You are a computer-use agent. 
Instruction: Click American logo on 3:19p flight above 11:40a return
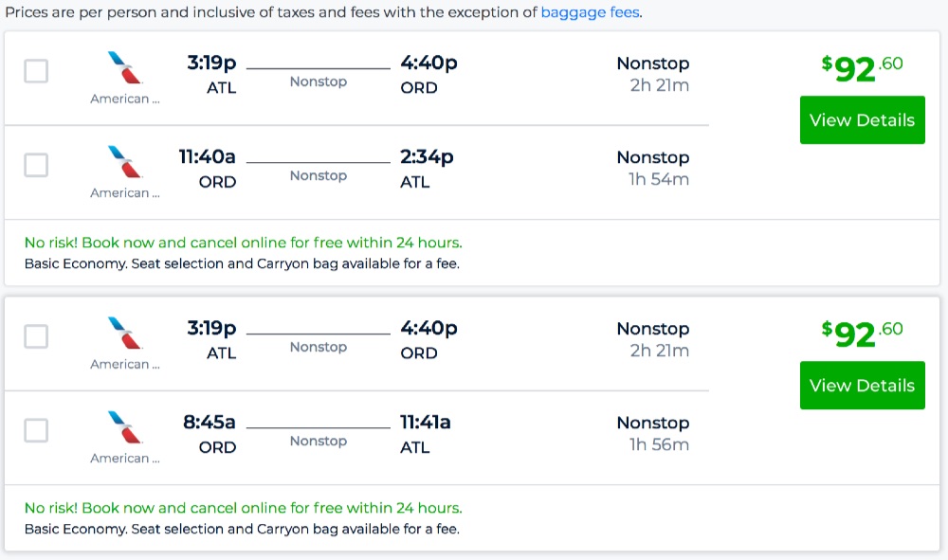125,68
